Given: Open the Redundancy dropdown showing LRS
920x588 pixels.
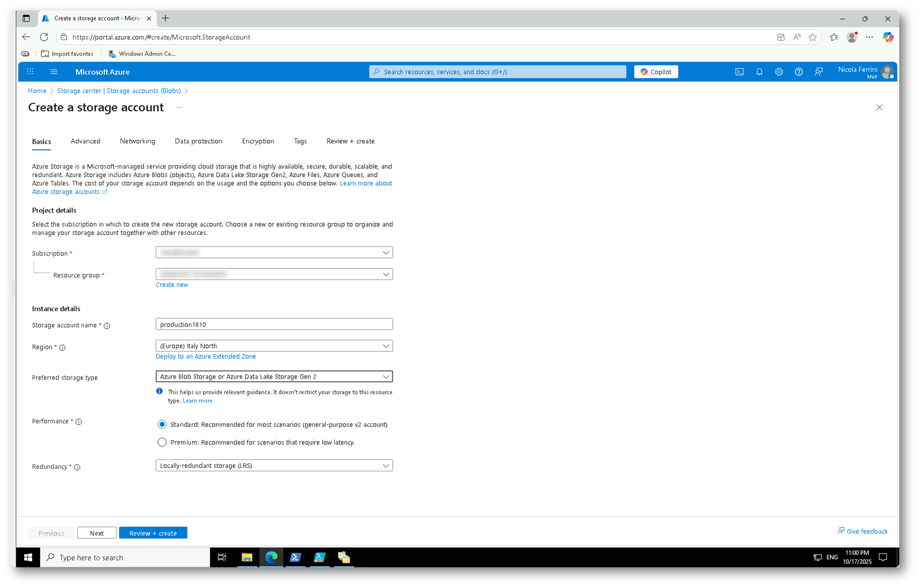Looking at the screenshot, I should tap(274, 465).
